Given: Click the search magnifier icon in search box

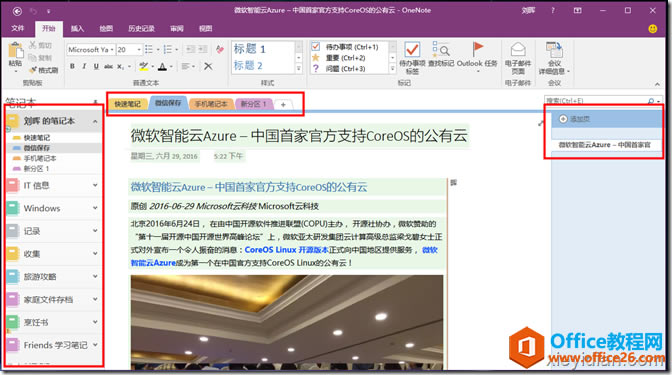Looking at the screenshot, I should coord(651,101).
